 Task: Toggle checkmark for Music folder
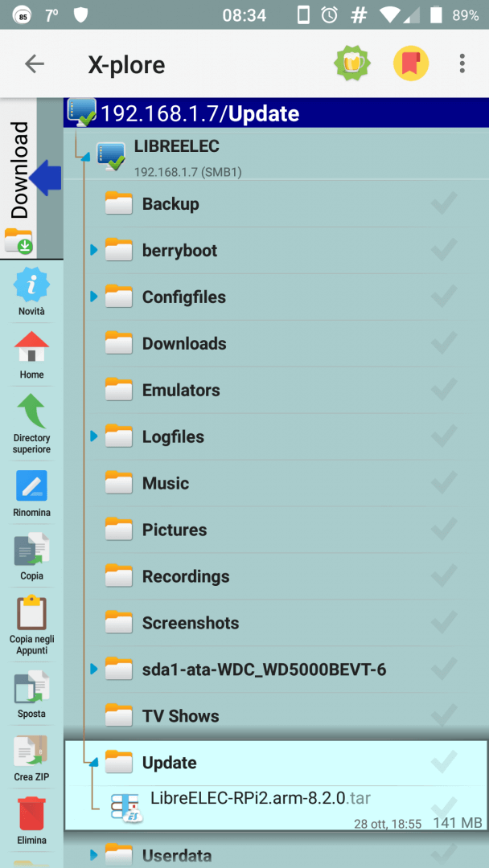click(444, 484)
